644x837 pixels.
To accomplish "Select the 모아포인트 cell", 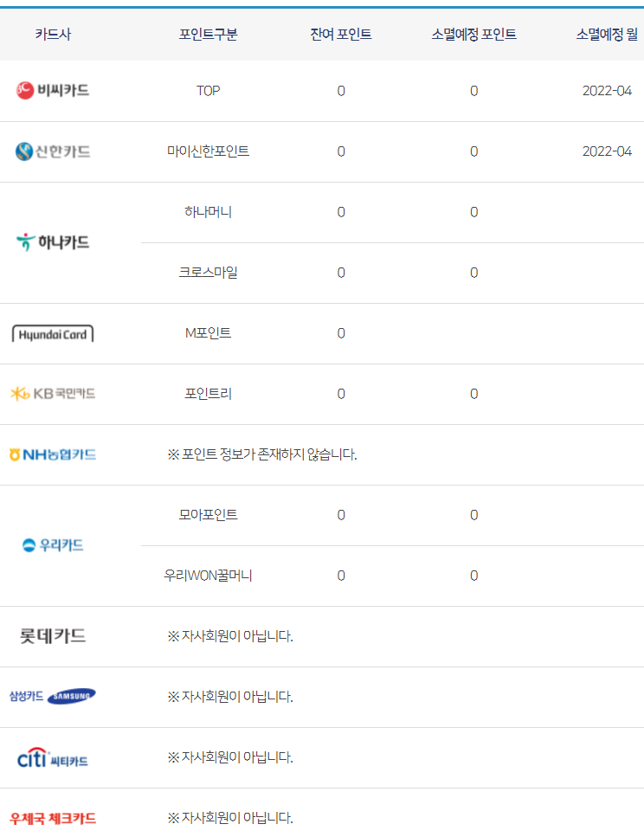I will click(x=208, y=515).
